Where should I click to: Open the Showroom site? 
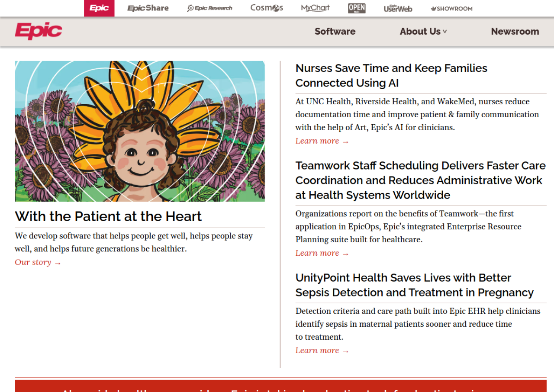coord(451,8)
